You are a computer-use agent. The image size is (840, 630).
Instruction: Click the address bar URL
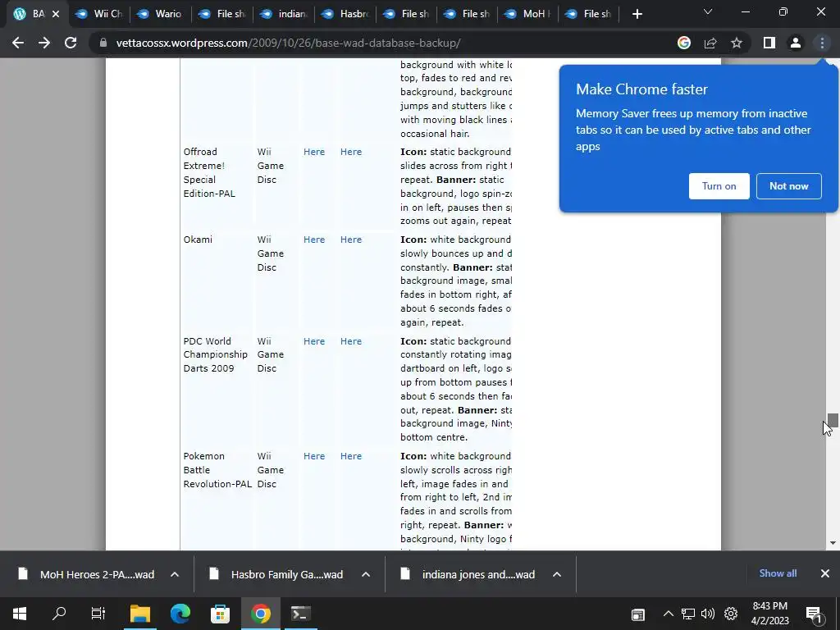[x=288, y=43]
